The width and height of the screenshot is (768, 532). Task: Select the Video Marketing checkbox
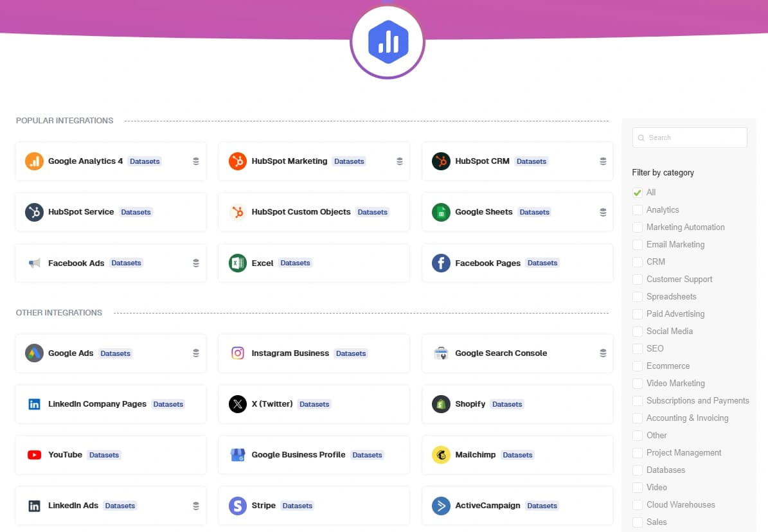click(638, 384)
